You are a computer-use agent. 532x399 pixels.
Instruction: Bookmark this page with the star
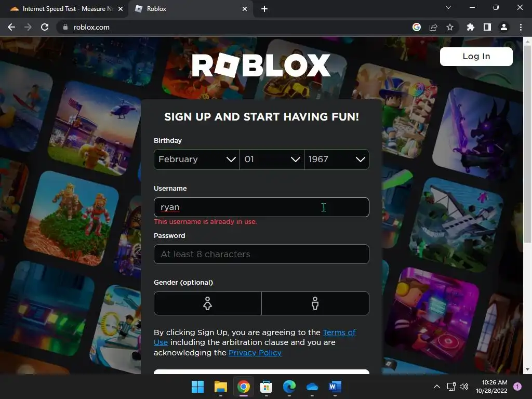450,27
